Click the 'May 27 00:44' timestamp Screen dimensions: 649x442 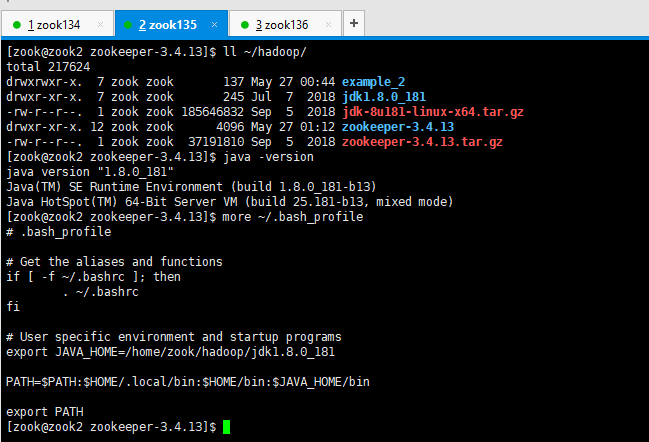point(293,82)
